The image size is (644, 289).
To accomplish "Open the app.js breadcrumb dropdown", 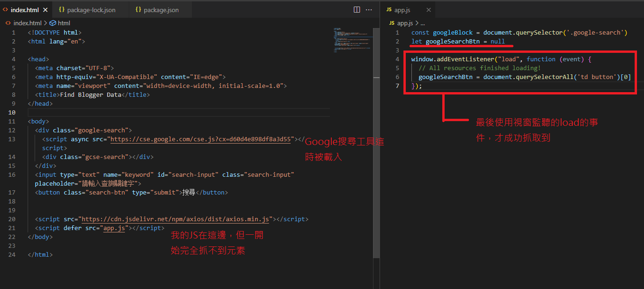I will (x=405, y=23).
